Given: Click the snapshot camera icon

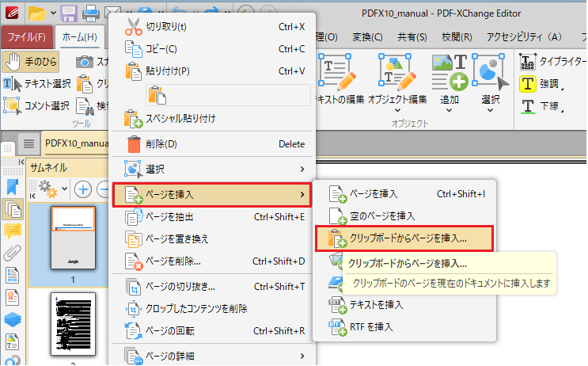Looking at the screenshot, I should point(85,62).
